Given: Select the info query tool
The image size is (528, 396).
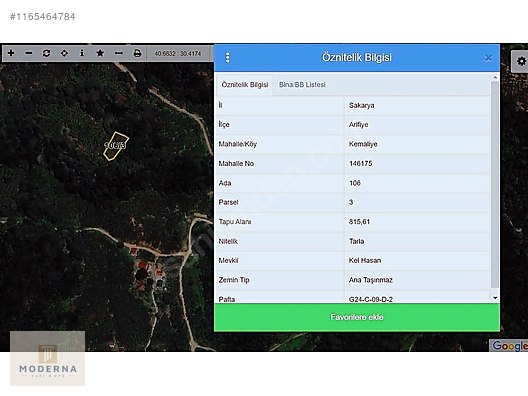Looking at the screenshot, I should pos(82,53).
